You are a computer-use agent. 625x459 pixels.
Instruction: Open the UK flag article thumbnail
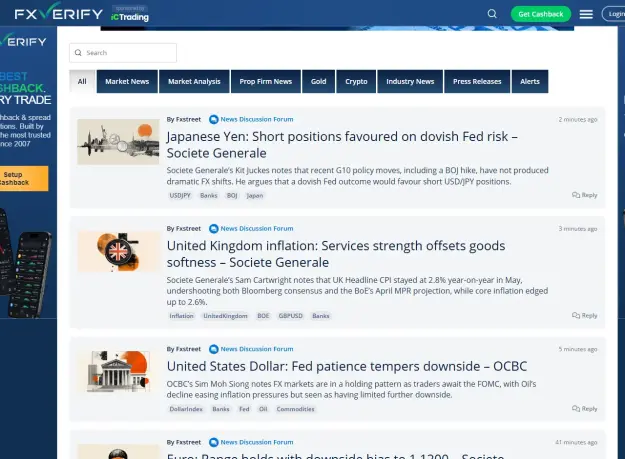pyautogui.click(x=118, y=252)
